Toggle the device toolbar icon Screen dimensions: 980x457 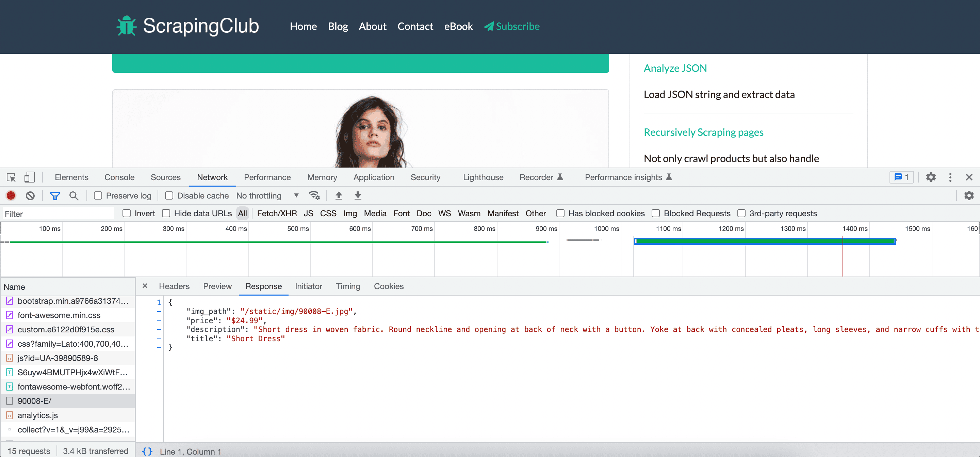29,177
